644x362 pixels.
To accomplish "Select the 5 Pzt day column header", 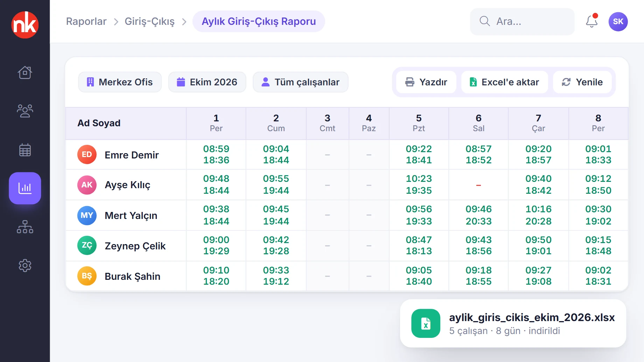I will [x=419, y=123].
